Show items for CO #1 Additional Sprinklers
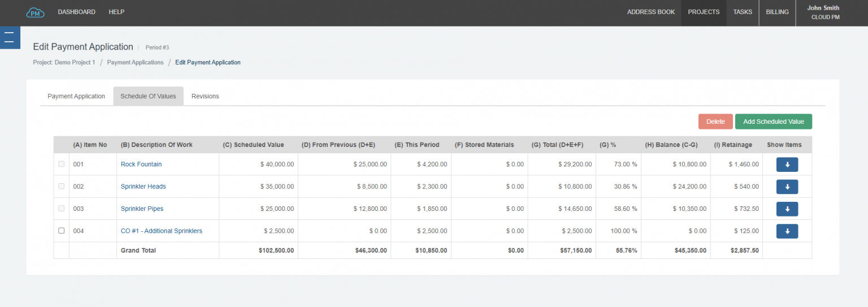Screen dimensions: 868x307 (x=787, y=231)
